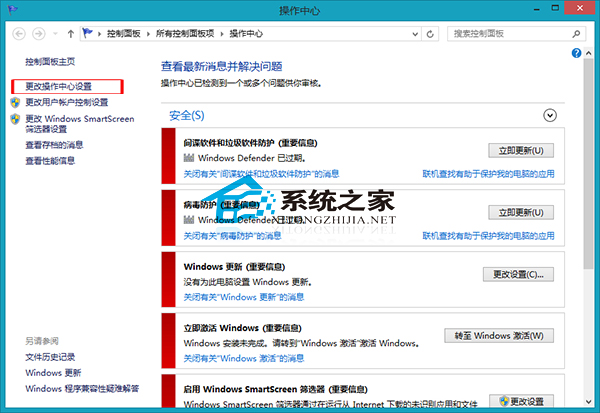Click Defender icon in 病毒防护 status line
This screenshot has height=413, width=600.
(x=189, y=220)
